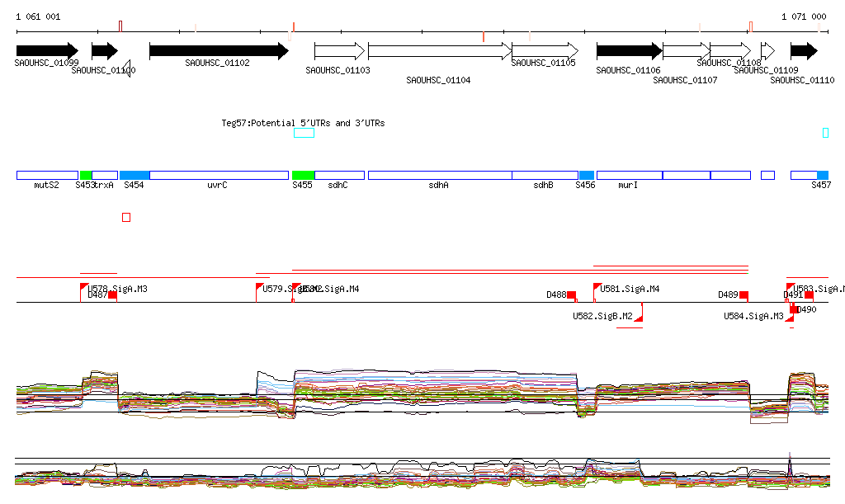Screen dimensions: 845x504
Task: Select the black SAOUHSC_01099 gene arrow
Action: 47,51
